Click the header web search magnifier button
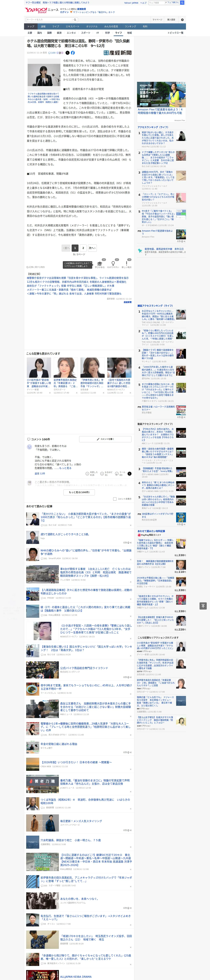 tap(182, 3)
